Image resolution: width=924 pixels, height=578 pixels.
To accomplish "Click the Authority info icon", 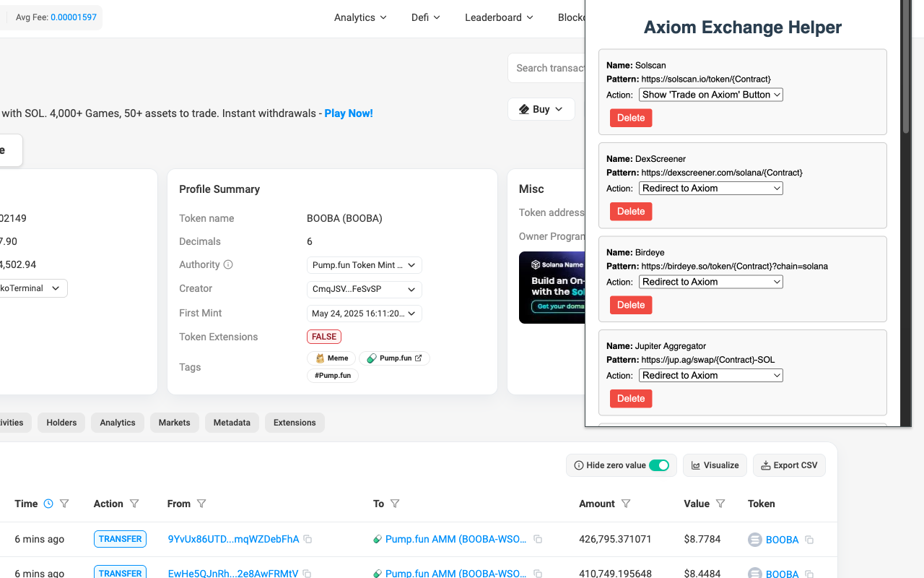I will pos(228,264).
